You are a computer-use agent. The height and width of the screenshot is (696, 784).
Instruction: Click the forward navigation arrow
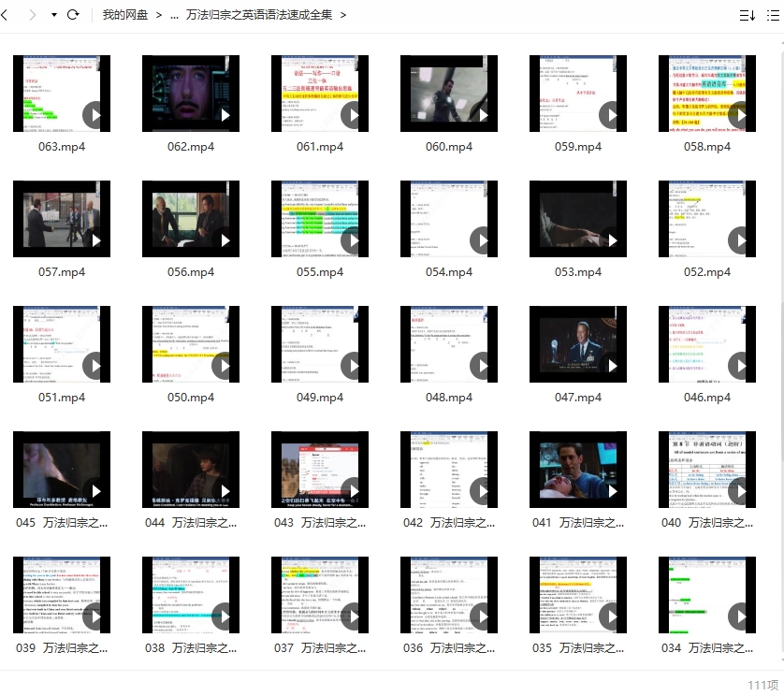coord(34,15)
